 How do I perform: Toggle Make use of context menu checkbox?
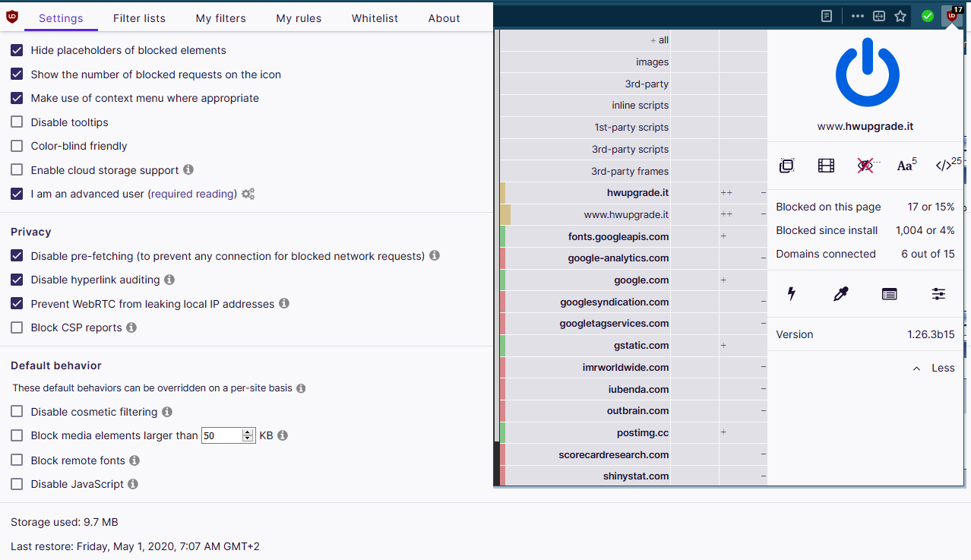tap(17, 98)
